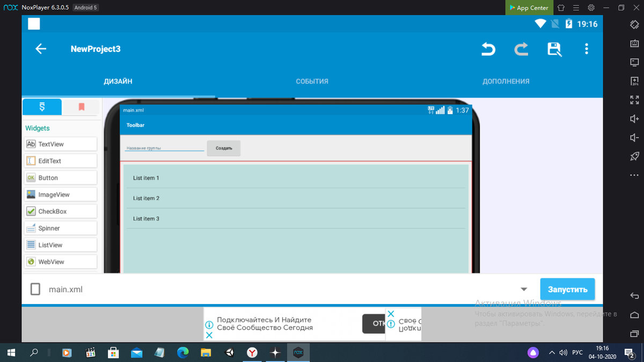This screenshot has height=362, width=644.
Task: Click the Android recent apps button
Action: click(x=634, y=333)
